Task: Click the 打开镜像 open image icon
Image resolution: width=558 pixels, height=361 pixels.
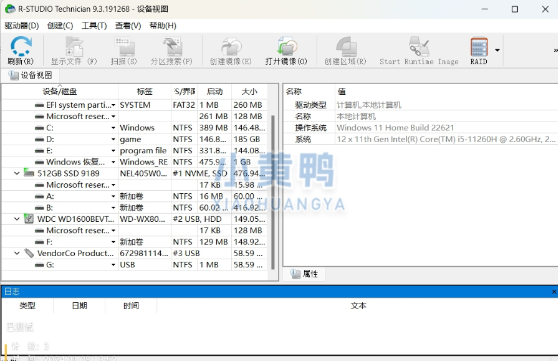Action: pyautogui.click(x=287, y=46)
